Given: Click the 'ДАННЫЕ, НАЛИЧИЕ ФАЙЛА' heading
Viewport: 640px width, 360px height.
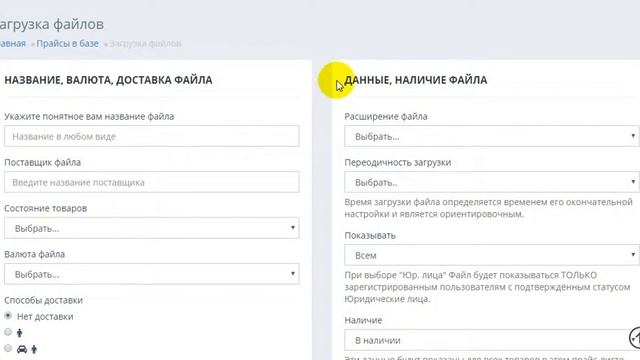Looking at the screenshot, I should [x=416, y=80].
